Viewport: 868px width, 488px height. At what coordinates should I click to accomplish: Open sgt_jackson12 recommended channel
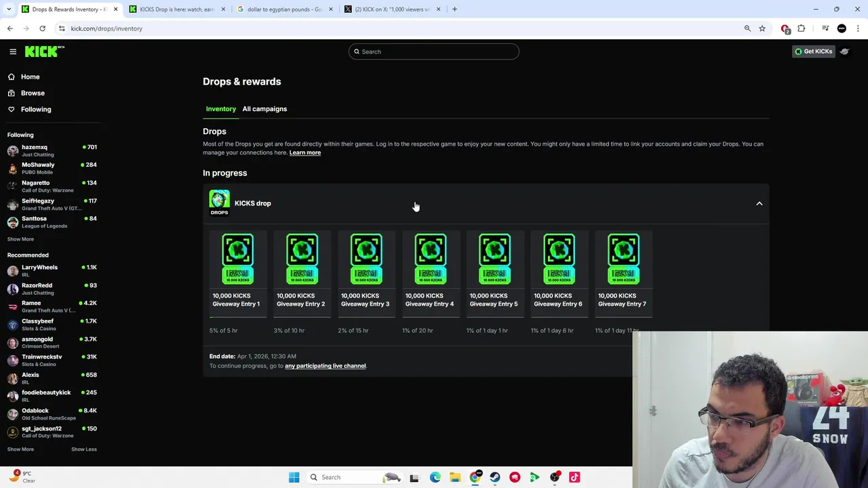pyautogui.click(x=52, y=432)
